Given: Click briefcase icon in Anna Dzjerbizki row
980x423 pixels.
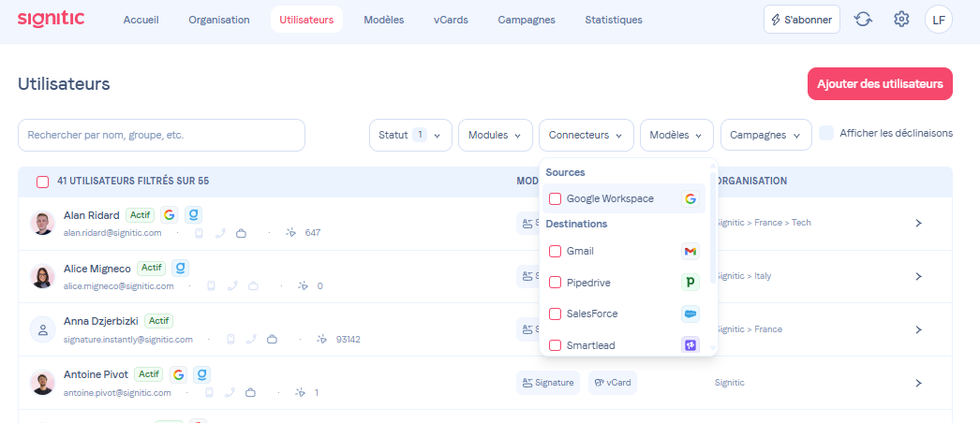Looking at the screenshot, I should [x=272, y=340].
